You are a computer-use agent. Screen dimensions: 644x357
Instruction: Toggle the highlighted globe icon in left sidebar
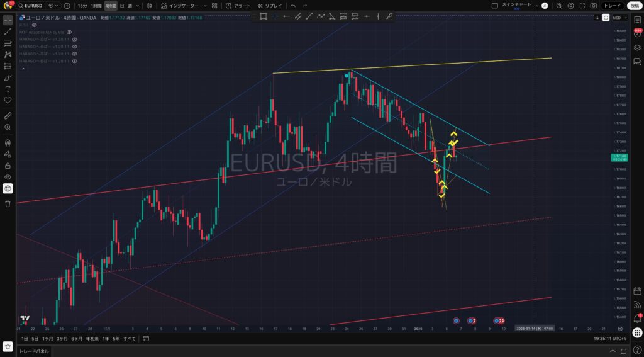pos(8,189)
